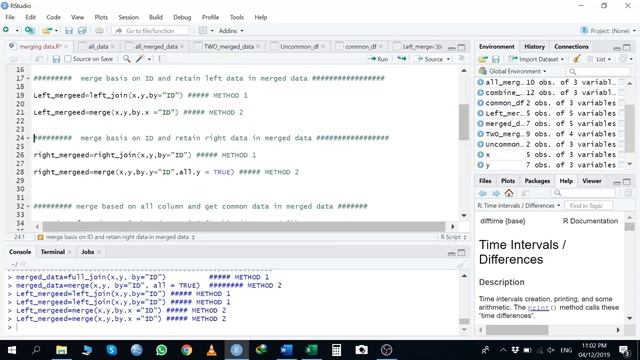Load workspace in Environment pane
The width and height of the screenshot is (640, 360).
pos(483,59)
